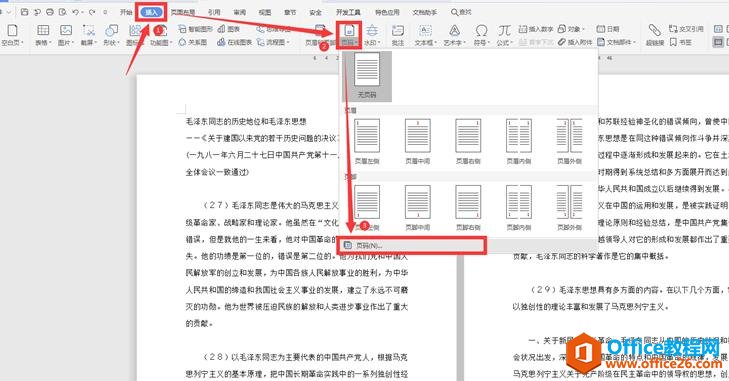Screen dimensions: 729x381
Task: Open the Picture (图片) insert tool
Action: click(x=66, y=35)
